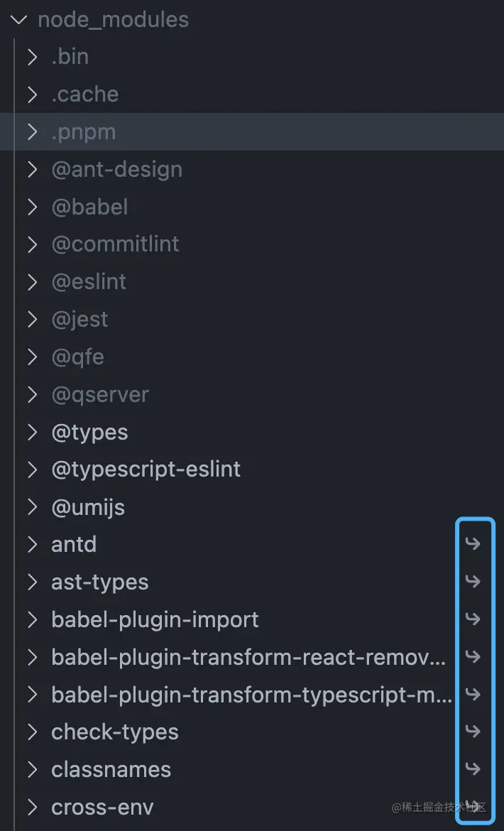Select the @babel folder

(x=89, y=207)
